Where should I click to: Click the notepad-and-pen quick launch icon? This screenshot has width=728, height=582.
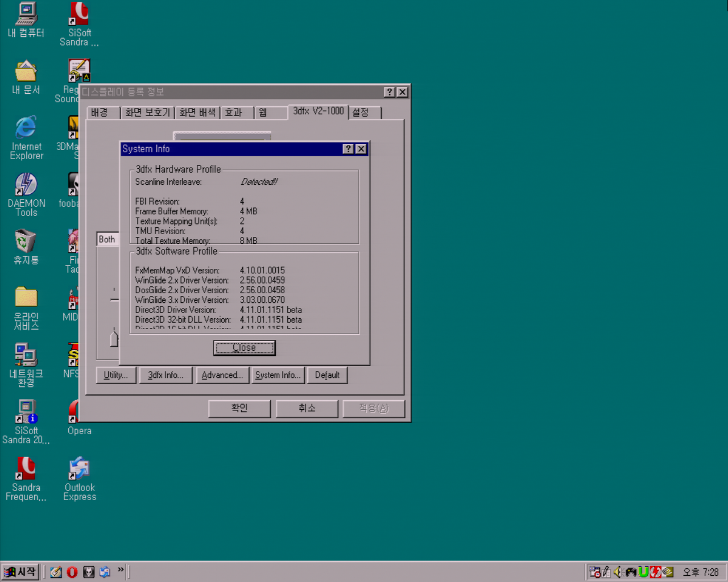tap(56, 572)
